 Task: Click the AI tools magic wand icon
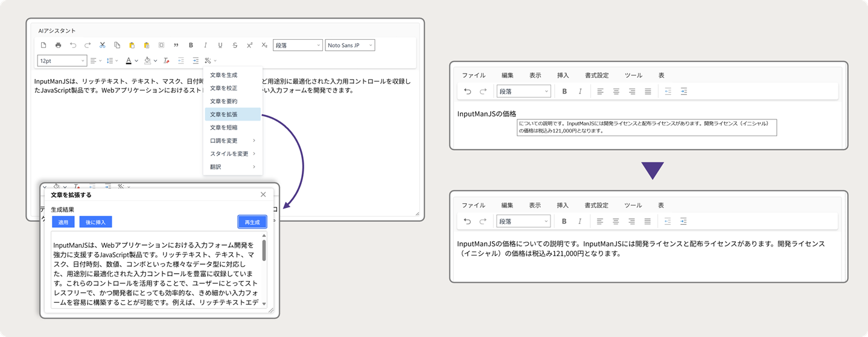(208, 61)
